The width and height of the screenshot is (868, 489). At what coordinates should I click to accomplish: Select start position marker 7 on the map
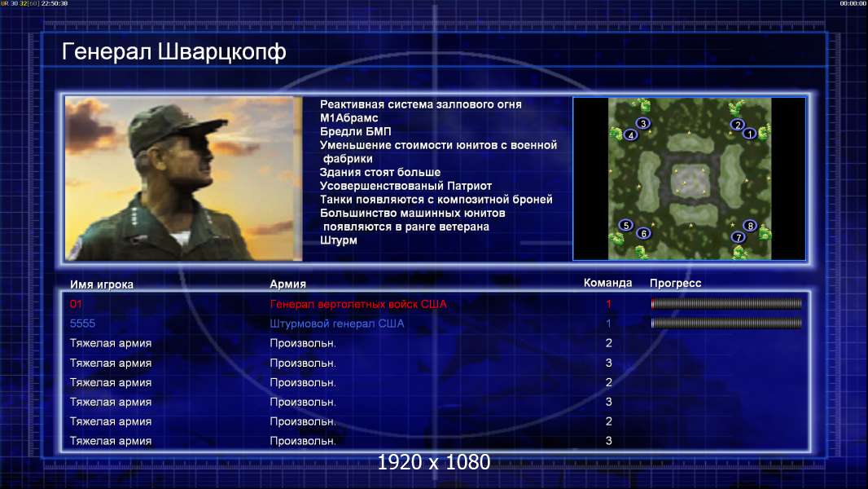(x=739, y=237)
